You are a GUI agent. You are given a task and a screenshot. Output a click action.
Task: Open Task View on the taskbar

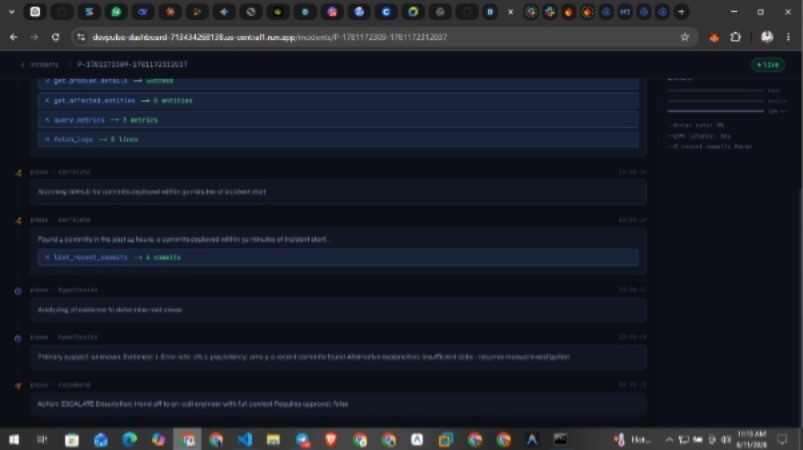tap(43, 439)
